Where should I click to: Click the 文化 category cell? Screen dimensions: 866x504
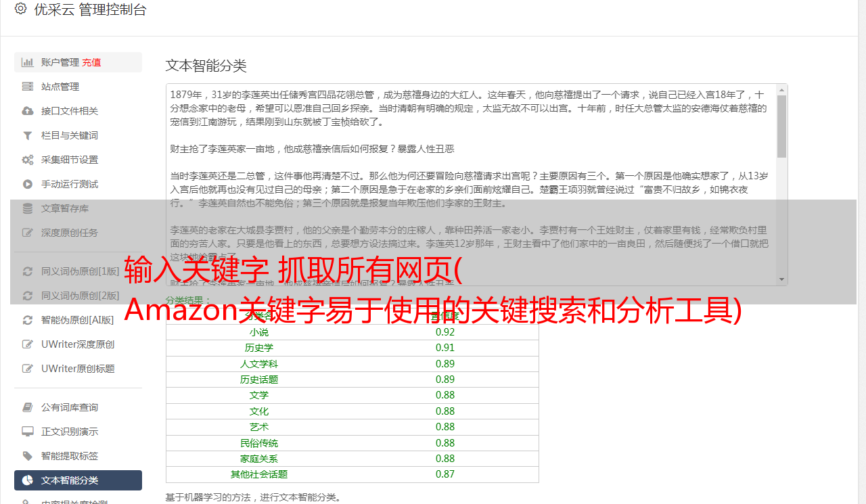point(259,411)
